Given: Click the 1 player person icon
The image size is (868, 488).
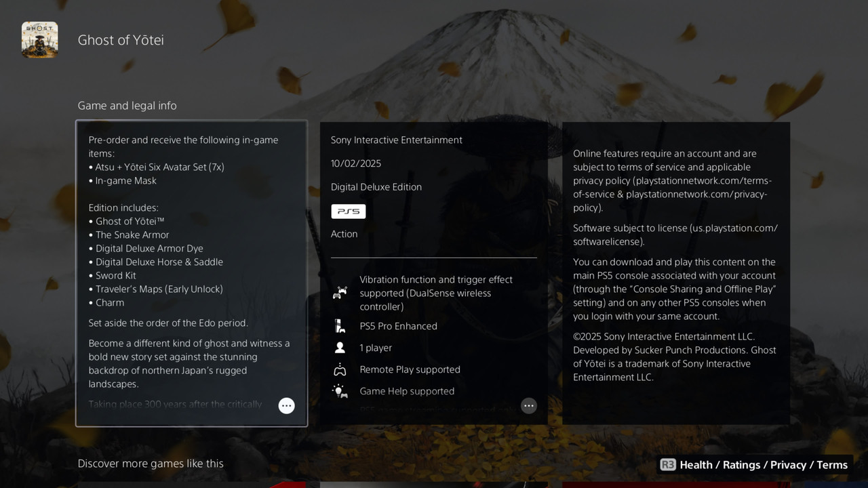Looking at the screenshot, I should (x=340, y=348).
